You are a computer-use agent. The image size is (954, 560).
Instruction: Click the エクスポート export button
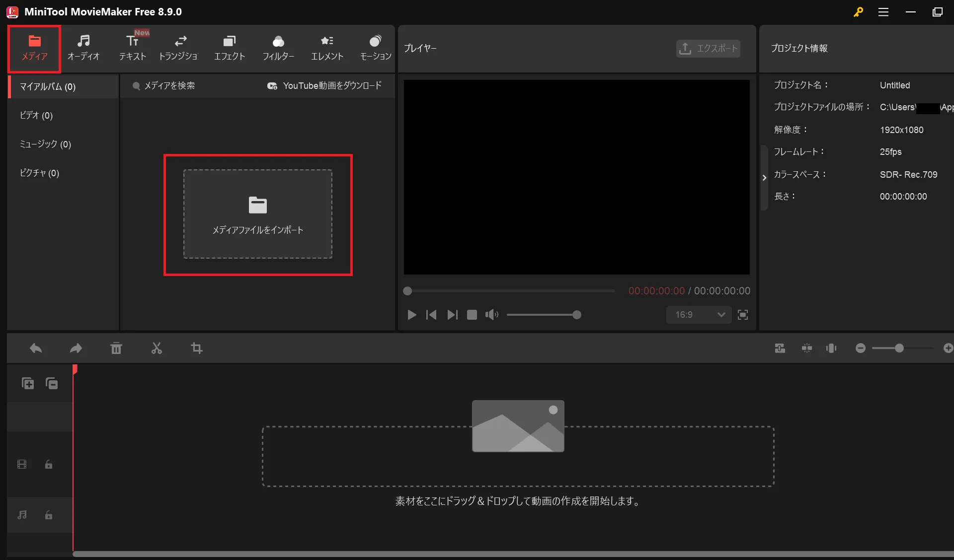708,48
